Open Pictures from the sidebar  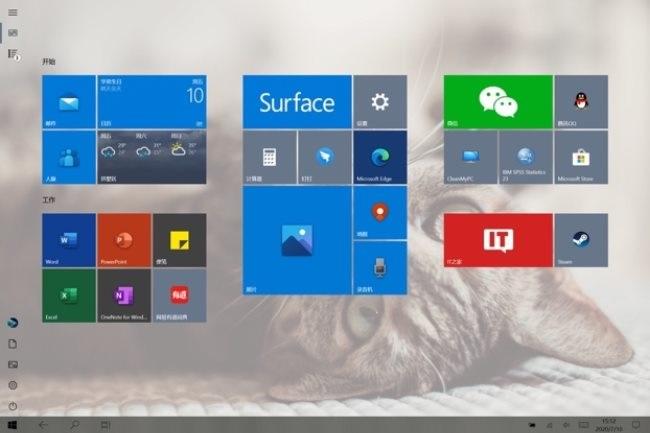[x=13, y=364]
